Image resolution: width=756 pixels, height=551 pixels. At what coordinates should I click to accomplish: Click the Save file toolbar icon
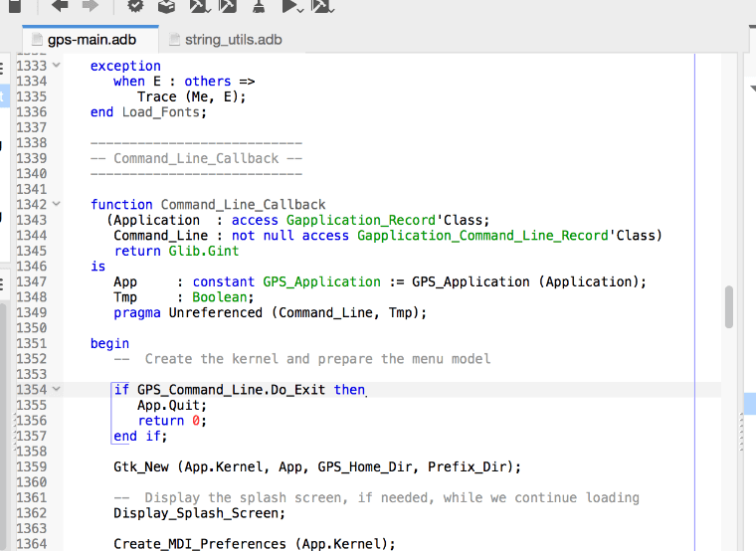tap(14, 5)
